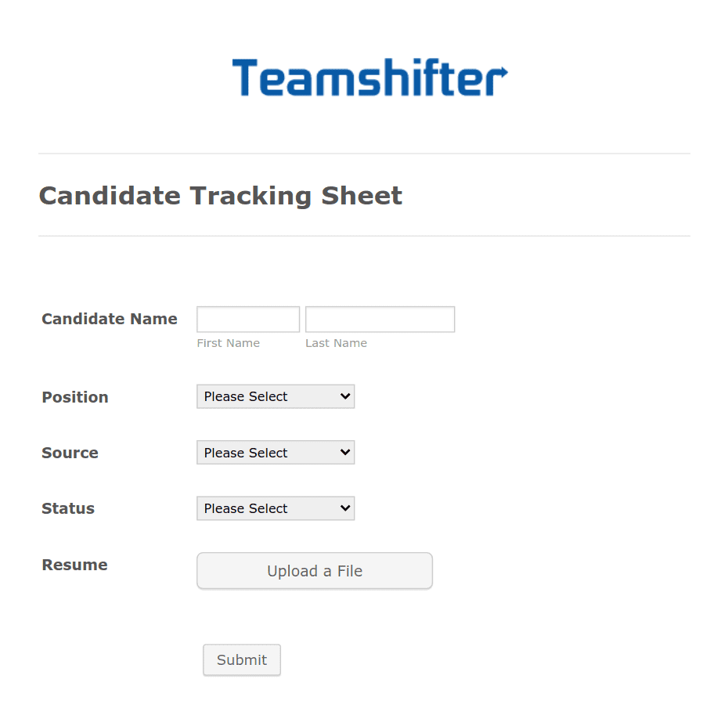728x701 pixels.
Task: Click the Last Name input field
Action: coord(380,319)
